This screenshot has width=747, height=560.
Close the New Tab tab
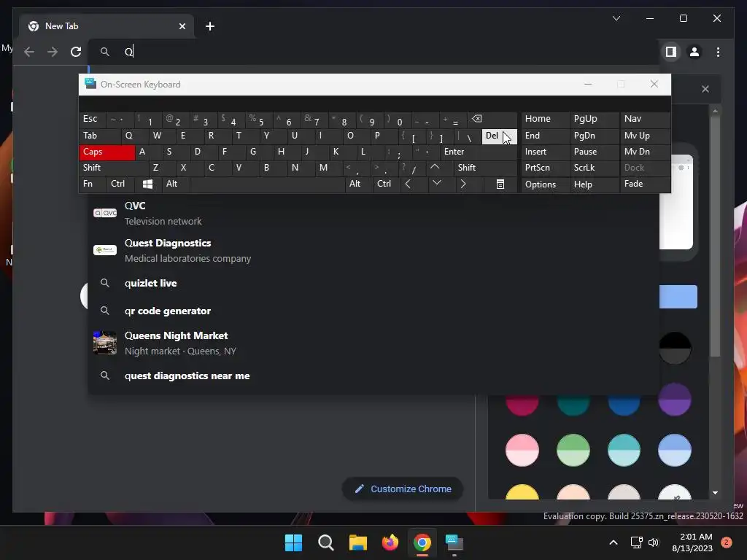point(182,26)
